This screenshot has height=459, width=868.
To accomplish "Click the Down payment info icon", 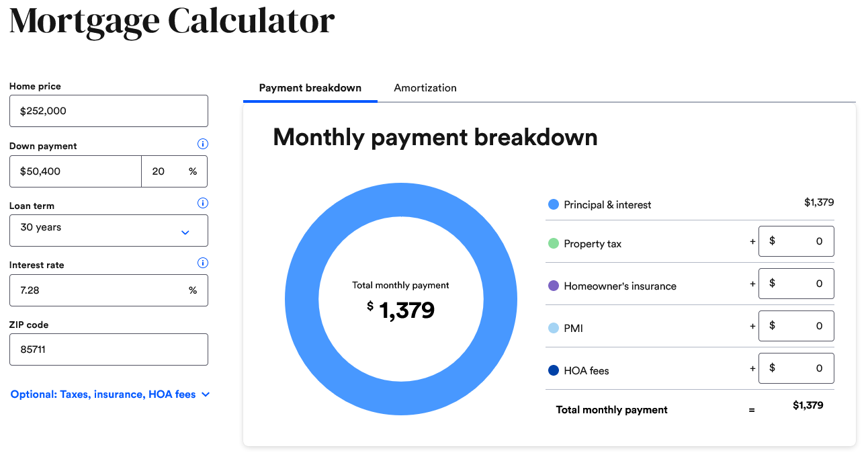I will (203, 144).
